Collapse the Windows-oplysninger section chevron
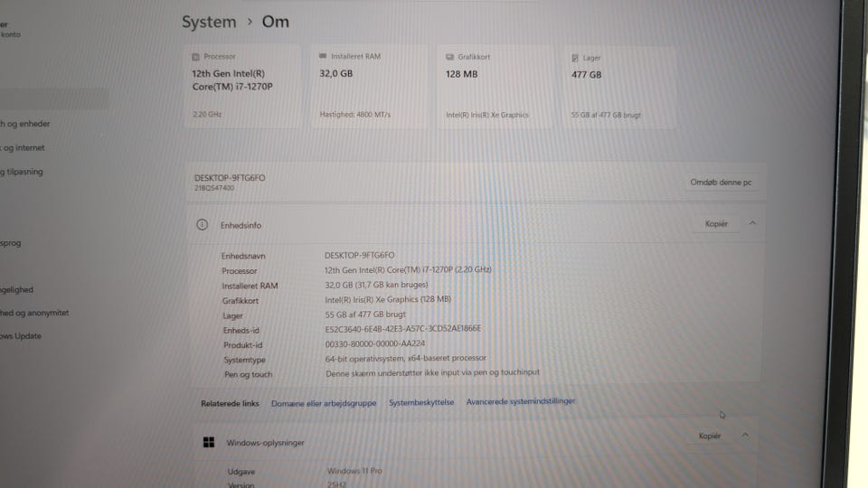The image size is (868, 488). point(745,435)
